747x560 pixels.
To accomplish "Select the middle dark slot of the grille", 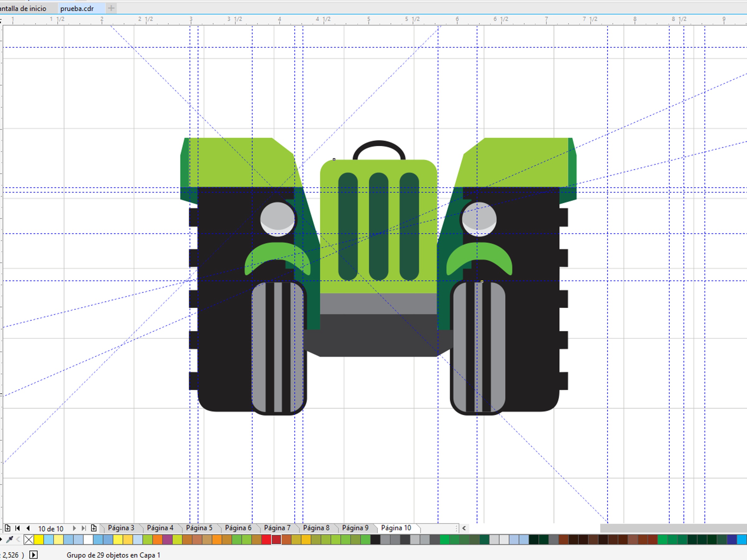I will pyautogui.click(x=378, y=226).
